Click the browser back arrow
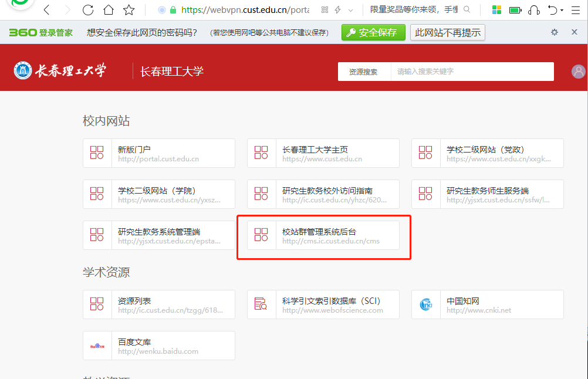This screenshot has width=588, height=379. (47, 10)
